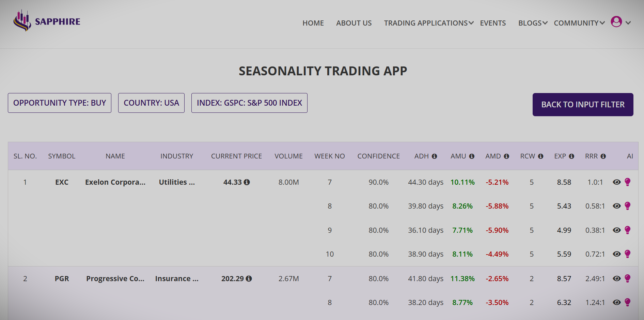This screenshot has height=320, width=644.
Task: Go to the Home page
Action: point(313,23)
